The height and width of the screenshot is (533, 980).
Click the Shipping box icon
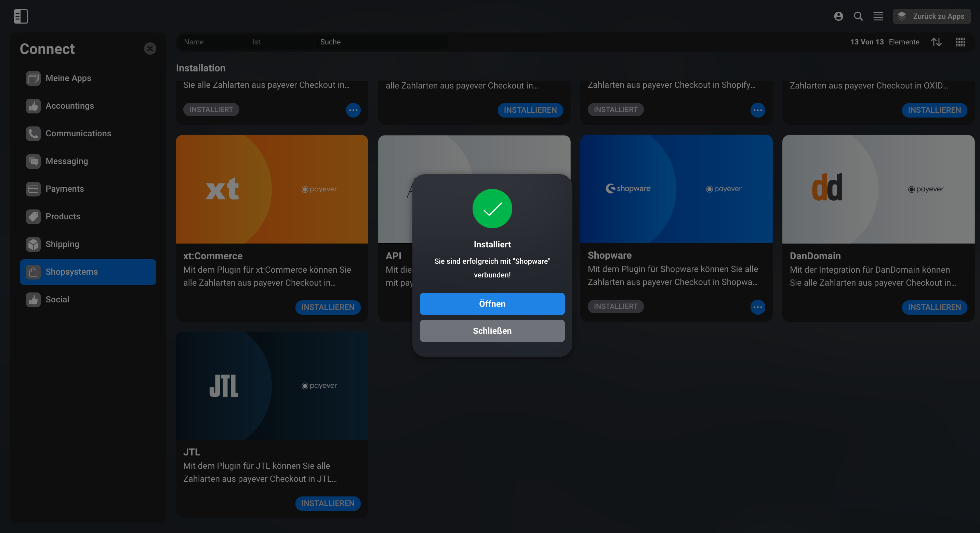coord(34,244)
